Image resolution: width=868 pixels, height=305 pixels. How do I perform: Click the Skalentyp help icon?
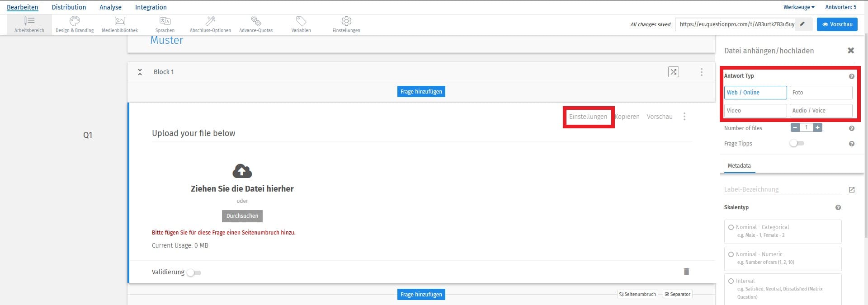coord(838,207)
